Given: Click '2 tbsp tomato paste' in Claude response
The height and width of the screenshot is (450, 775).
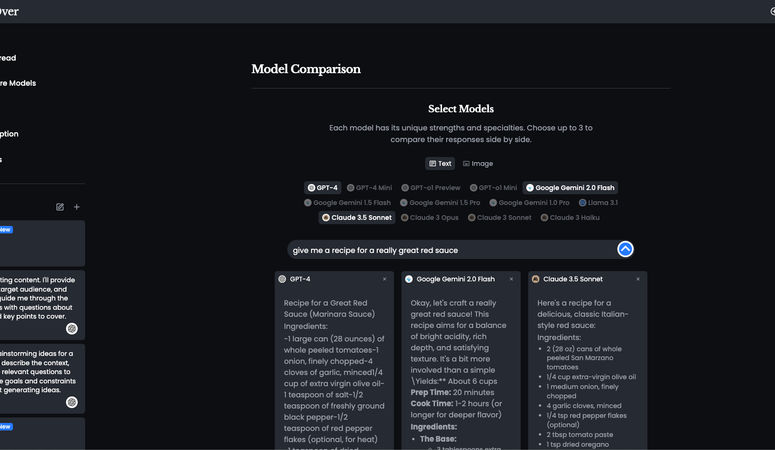Looking at the screenshot, I should coord(580,435).
